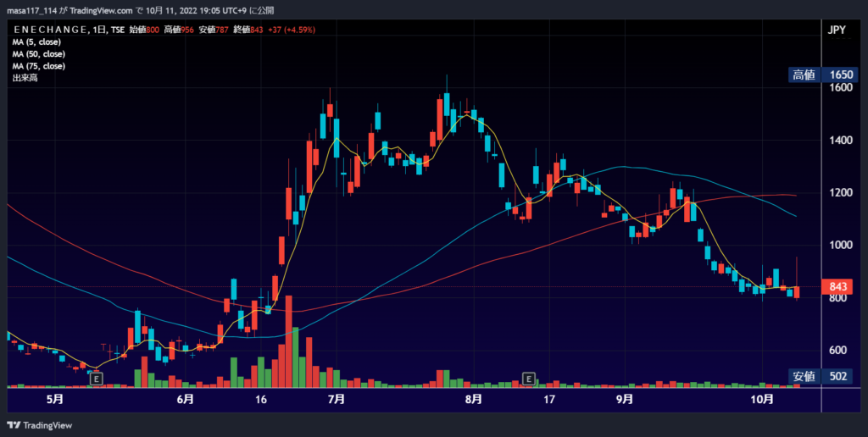Click the masa117_114 publisher name
The height and width of the screenshot is (437, 868).
[31, 10]
